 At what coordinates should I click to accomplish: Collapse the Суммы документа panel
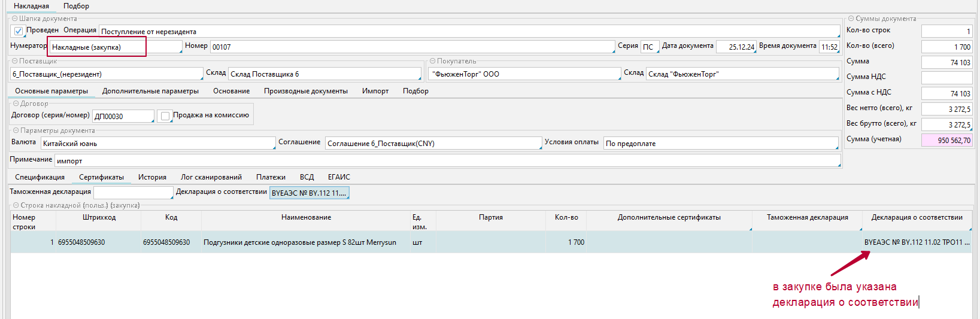click(x=851, y=19)
